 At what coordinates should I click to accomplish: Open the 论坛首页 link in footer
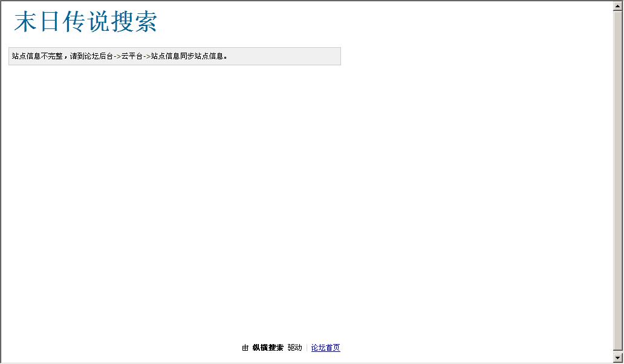click(325, 348)
